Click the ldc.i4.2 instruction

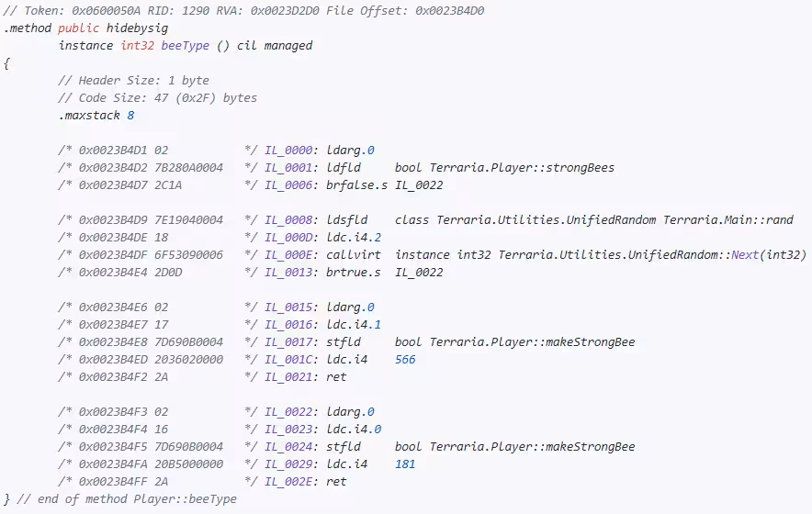pos(354,238)
